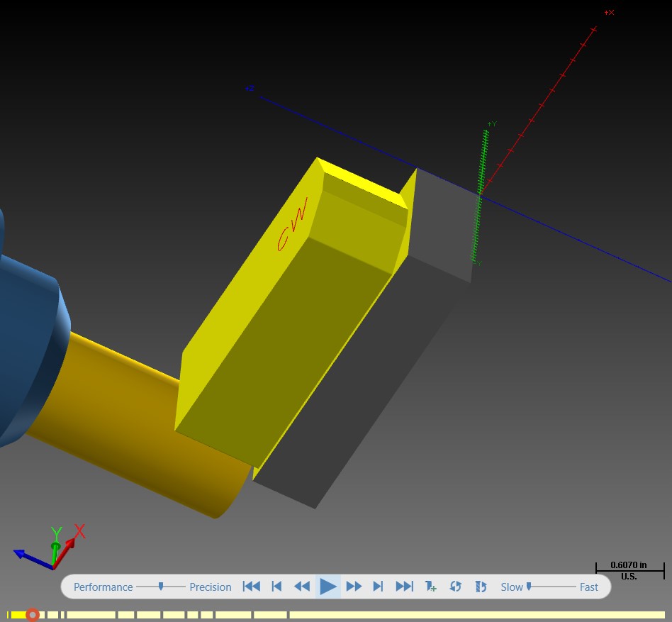
Task: Adjust the Performance–Precision slider handle
Action: pyautogui.click(x=161, y=586)
